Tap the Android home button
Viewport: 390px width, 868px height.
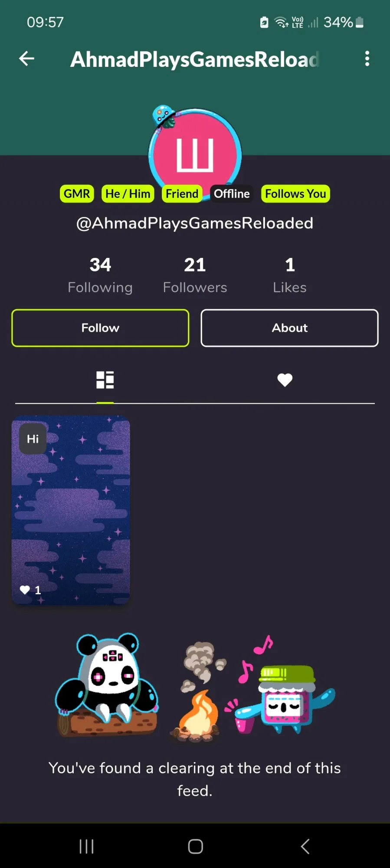point(195,846)
